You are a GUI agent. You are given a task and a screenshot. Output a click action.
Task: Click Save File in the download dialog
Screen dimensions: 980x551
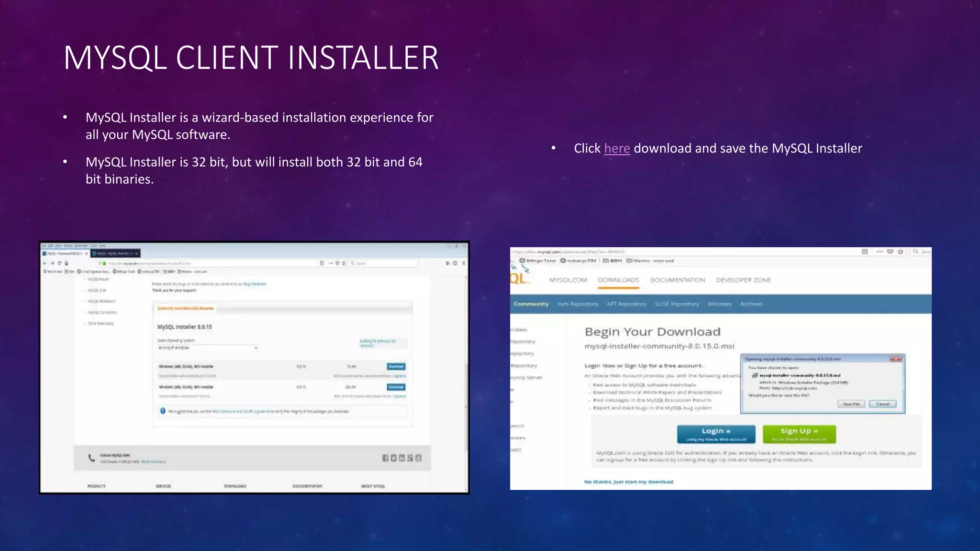[851, 404]
